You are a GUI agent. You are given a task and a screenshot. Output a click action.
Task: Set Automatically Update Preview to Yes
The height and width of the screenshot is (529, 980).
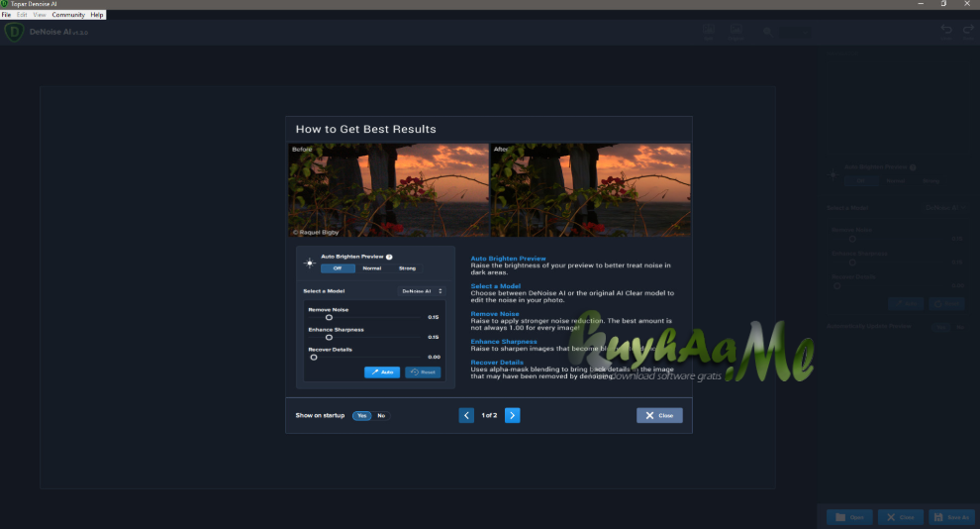(941, 327)
